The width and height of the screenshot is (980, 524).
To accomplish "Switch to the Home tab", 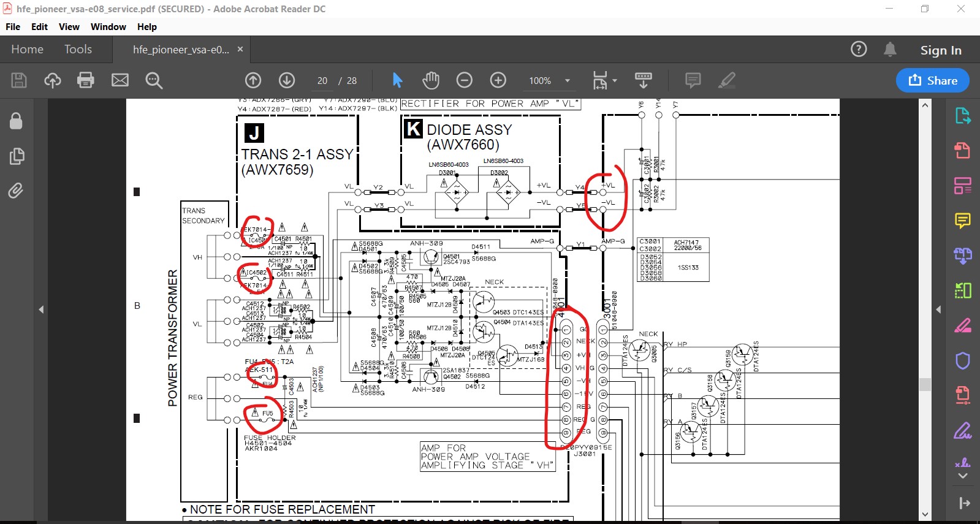I will coord(27,49).
